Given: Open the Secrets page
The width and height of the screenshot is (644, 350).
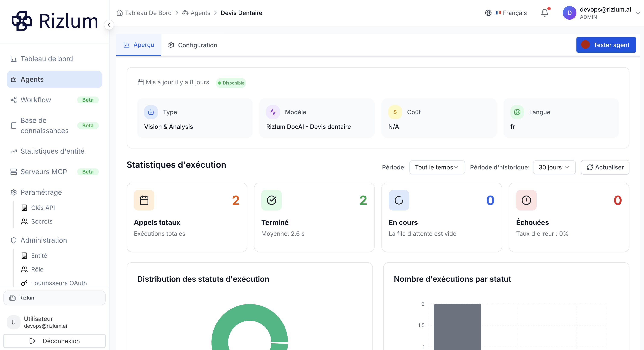Looking at the screenshot, I should (42, 221).
